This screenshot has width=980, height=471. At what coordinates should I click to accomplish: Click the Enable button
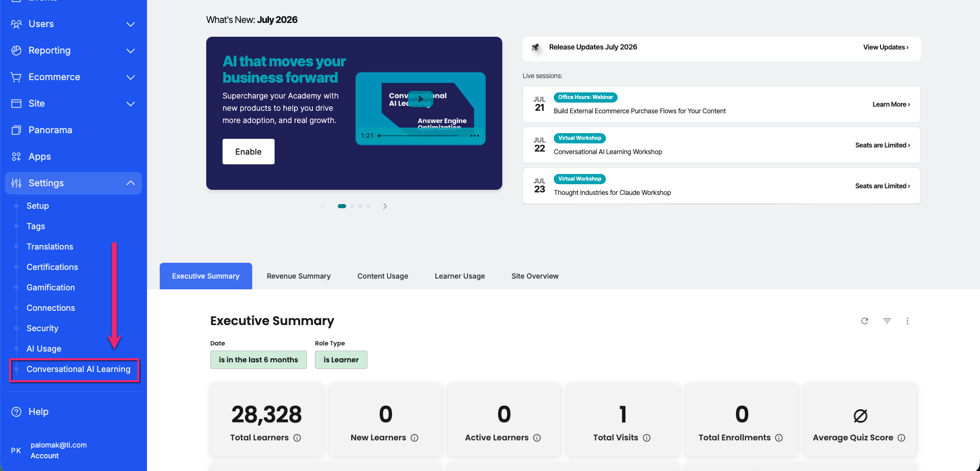pos(249,152)
